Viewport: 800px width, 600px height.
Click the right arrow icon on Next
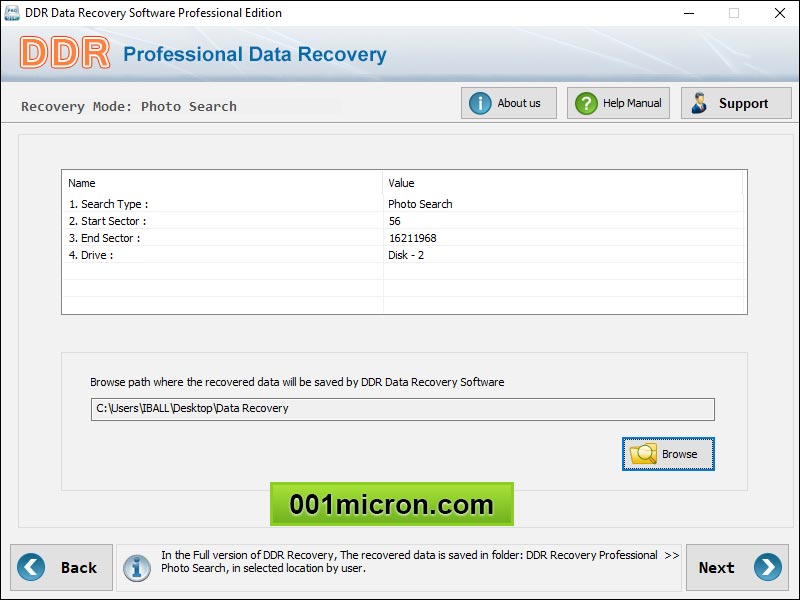767,567
